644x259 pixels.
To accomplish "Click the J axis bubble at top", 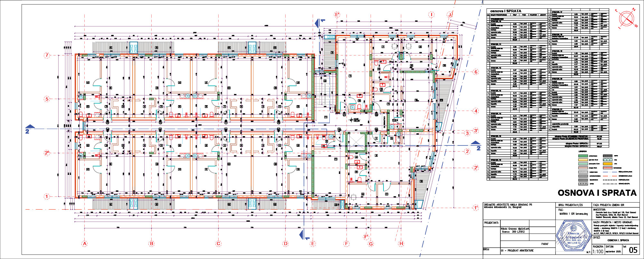I will [450, 15].
